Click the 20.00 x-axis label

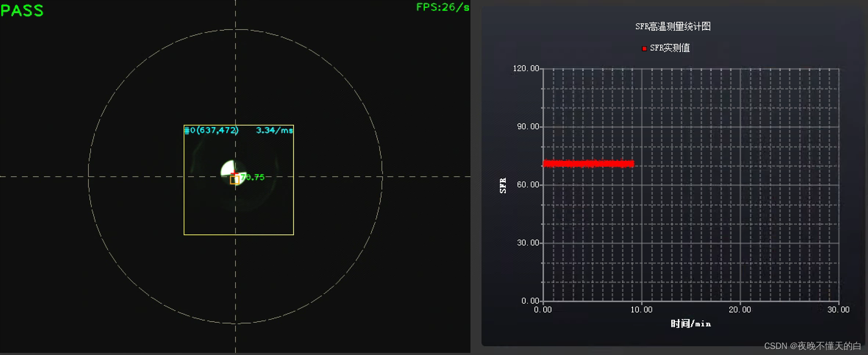[740, 310]
